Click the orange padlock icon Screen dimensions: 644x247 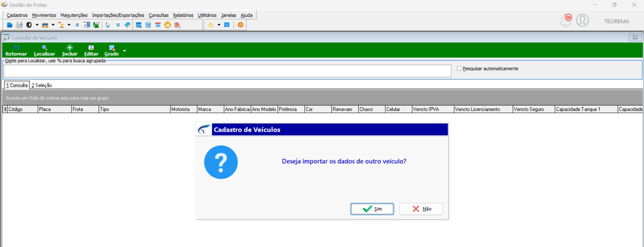pyautogui.click(x=167, y=25)
